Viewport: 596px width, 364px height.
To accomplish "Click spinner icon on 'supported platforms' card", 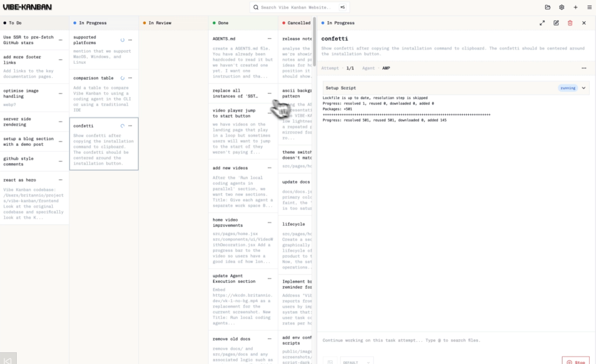I will (122, 40).
